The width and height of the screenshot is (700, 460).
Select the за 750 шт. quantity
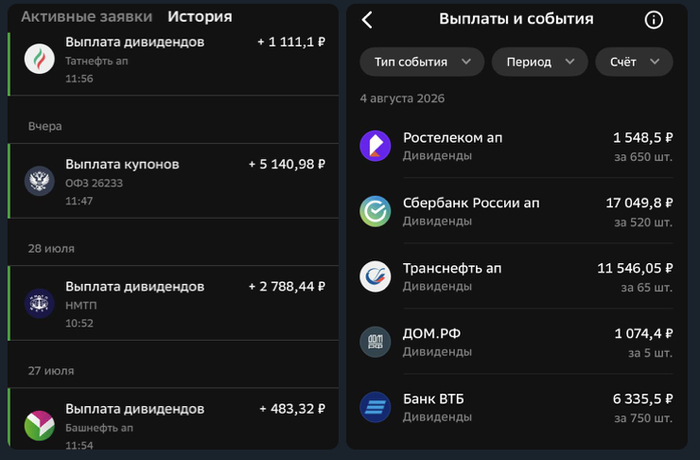coord(643,418)
